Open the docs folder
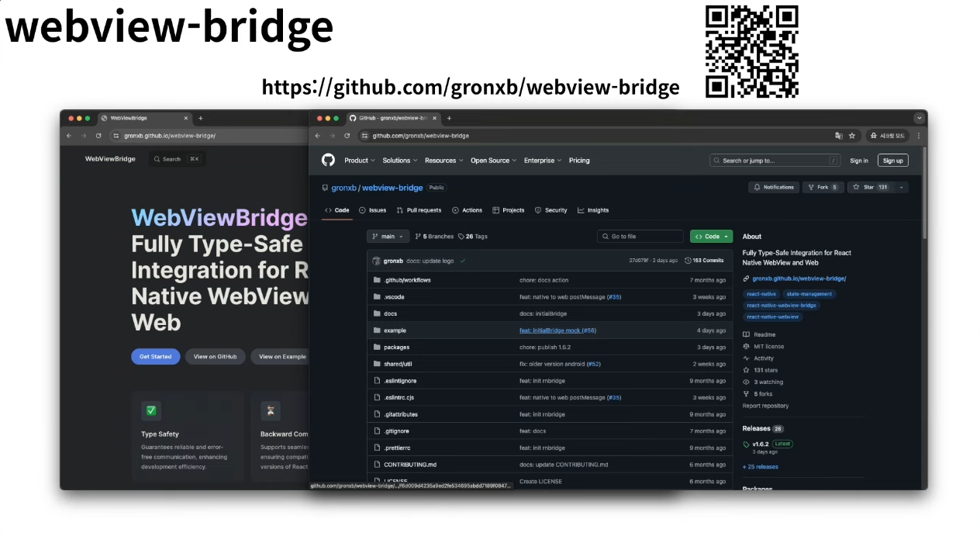This screenshot has height=543, width=980. (x=390, y=313)
